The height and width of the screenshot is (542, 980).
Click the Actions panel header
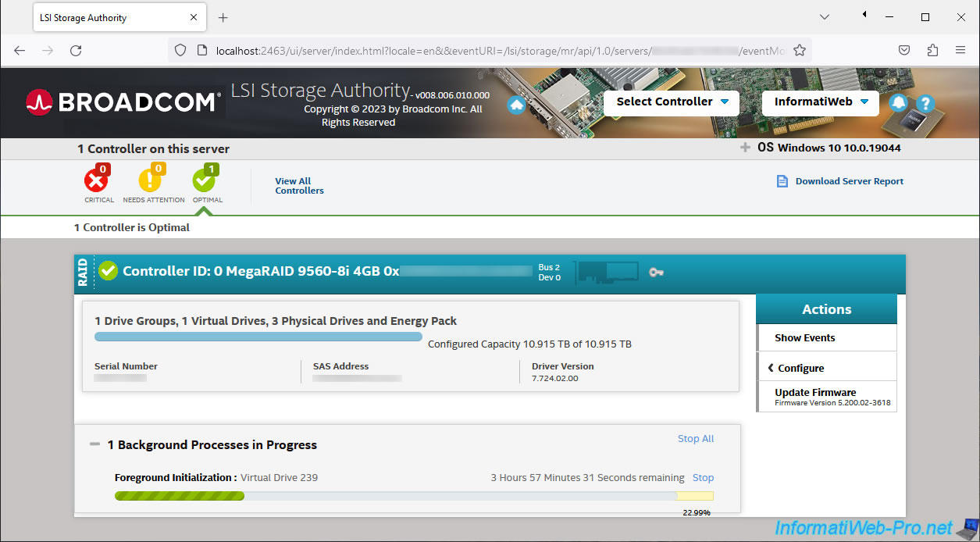click(826, 309)
